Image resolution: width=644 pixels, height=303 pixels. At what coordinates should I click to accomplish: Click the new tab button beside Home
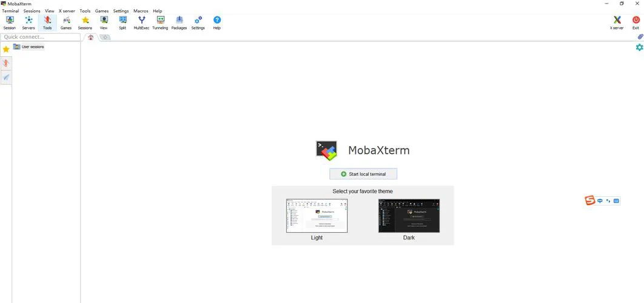coord(105,37)
